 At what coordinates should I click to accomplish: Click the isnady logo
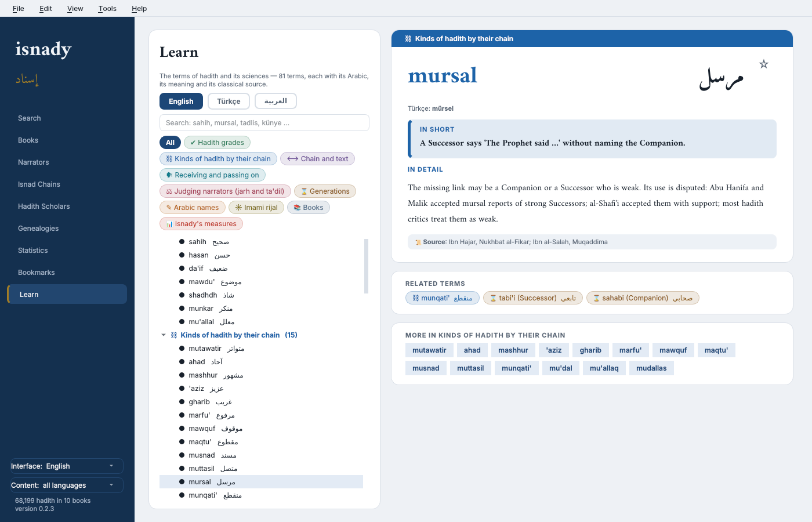[43, 50]
